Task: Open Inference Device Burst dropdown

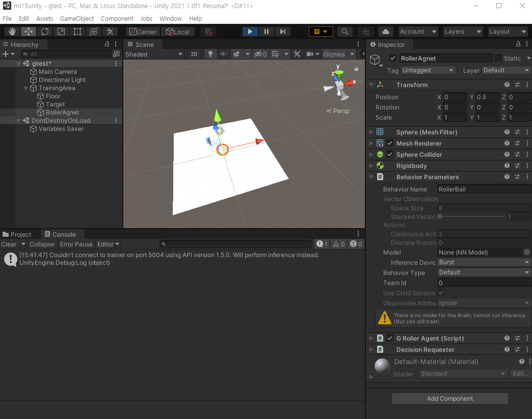Action: pyautogui.click(x=484, y=262)
